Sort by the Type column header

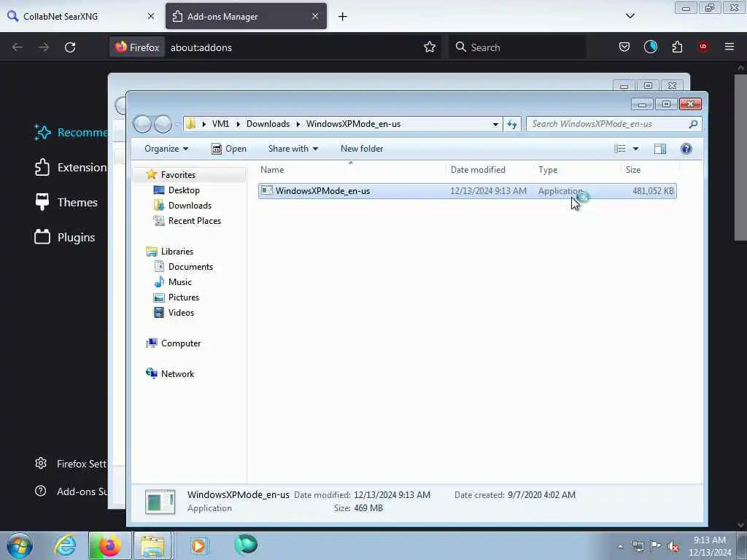click(578, 169)
